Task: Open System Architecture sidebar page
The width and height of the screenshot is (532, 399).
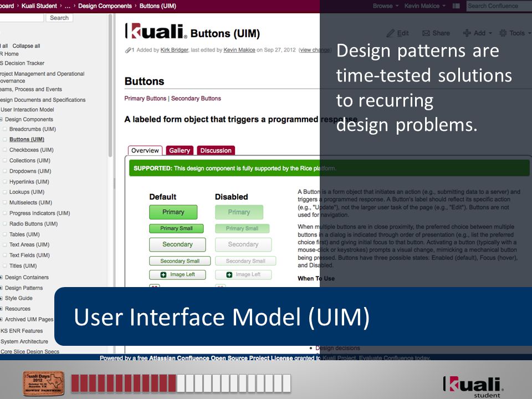Action: (24, 341)
